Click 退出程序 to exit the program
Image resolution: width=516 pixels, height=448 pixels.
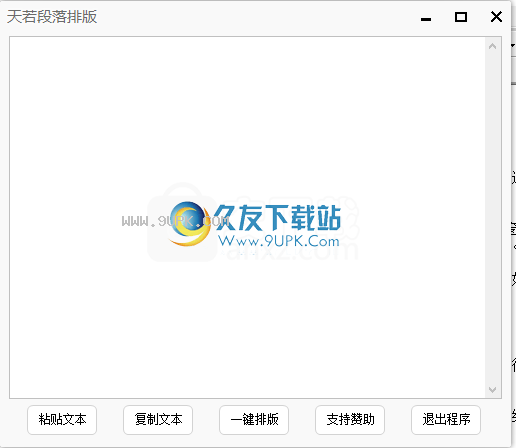coord(446,420)
